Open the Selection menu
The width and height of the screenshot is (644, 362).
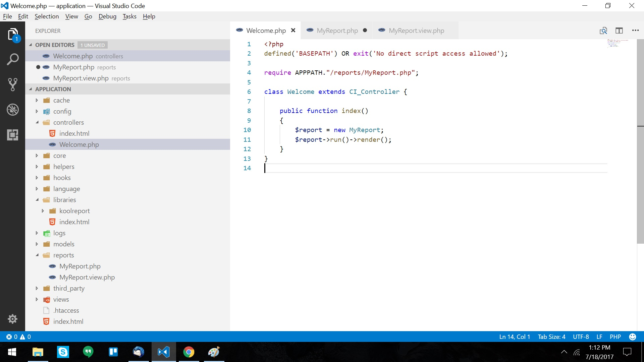click(47, 16)
